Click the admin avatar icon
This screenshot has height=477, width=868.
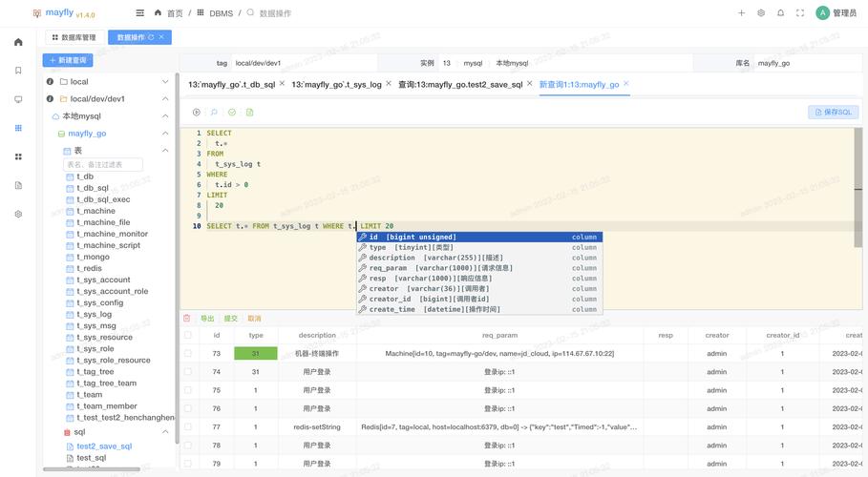click(822, 12)
